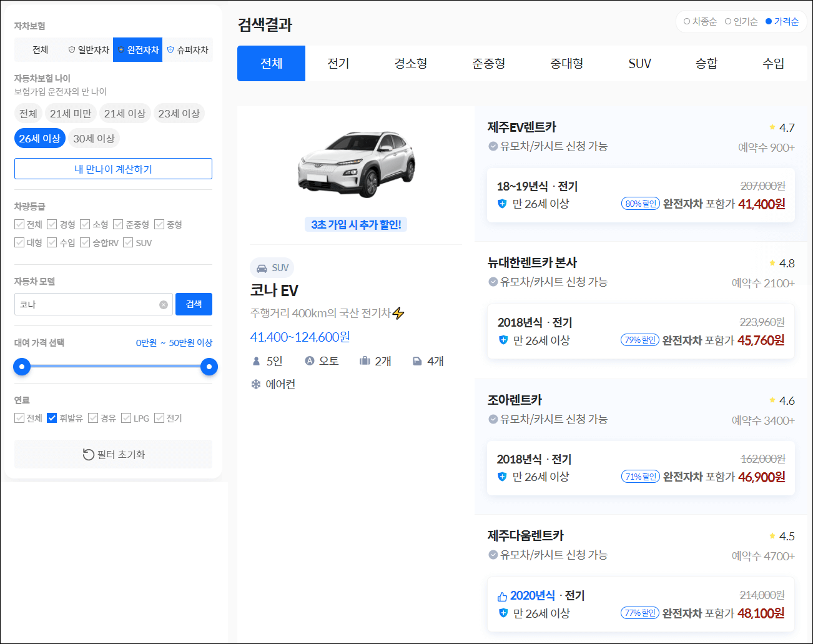Toggle the 준중형 vehicle class checkbox
This screenshot has width=813, height=644.
click(x=118, y=224)
